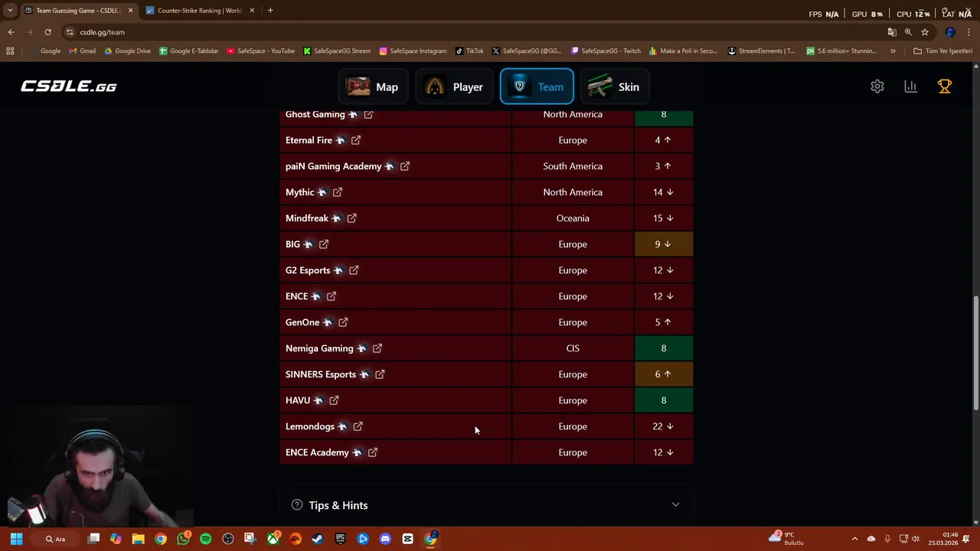Open ENCE external link icon

332,296
